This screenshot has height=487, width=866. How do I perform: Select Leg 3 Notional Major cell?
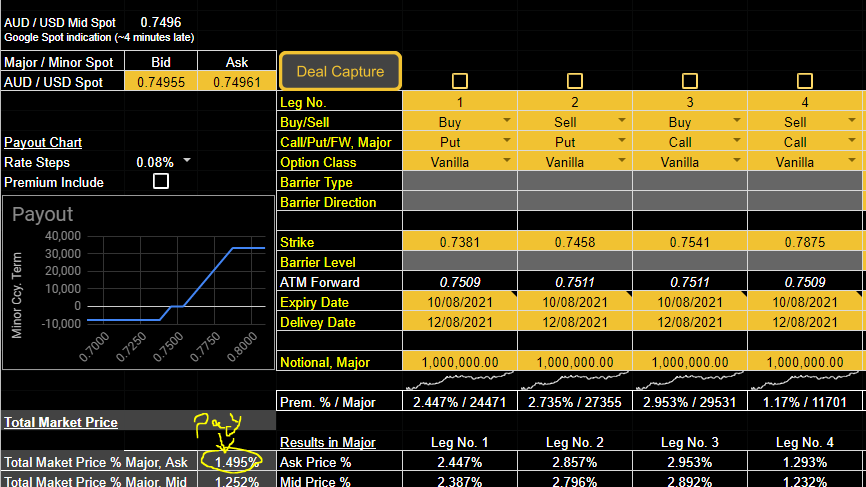(x=689, y=362)
